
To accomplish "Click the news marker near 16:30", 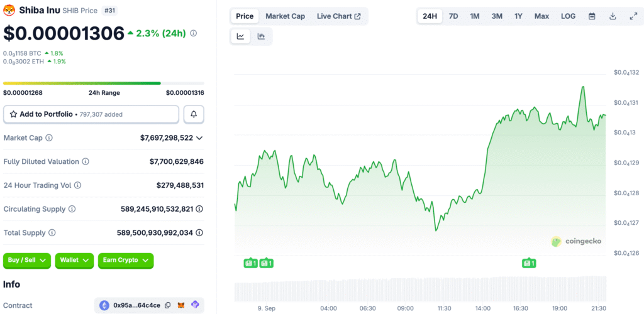I will pyautogui.click(x=529, y=263).
